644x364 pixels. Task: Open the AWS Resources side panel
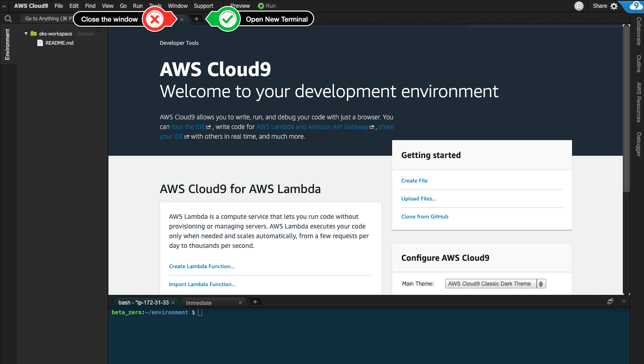coord(638,102)
